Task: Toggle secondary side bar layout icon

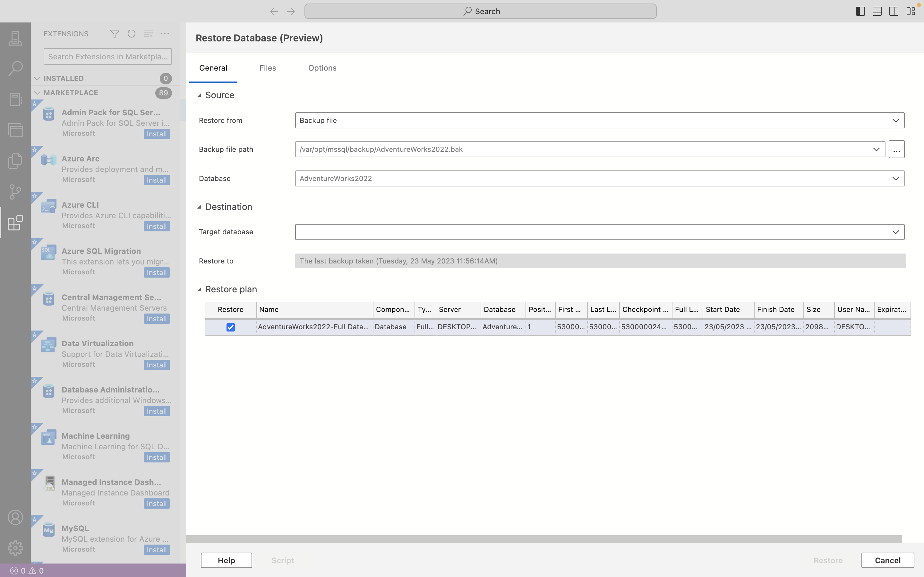Action: pos(894,11)
